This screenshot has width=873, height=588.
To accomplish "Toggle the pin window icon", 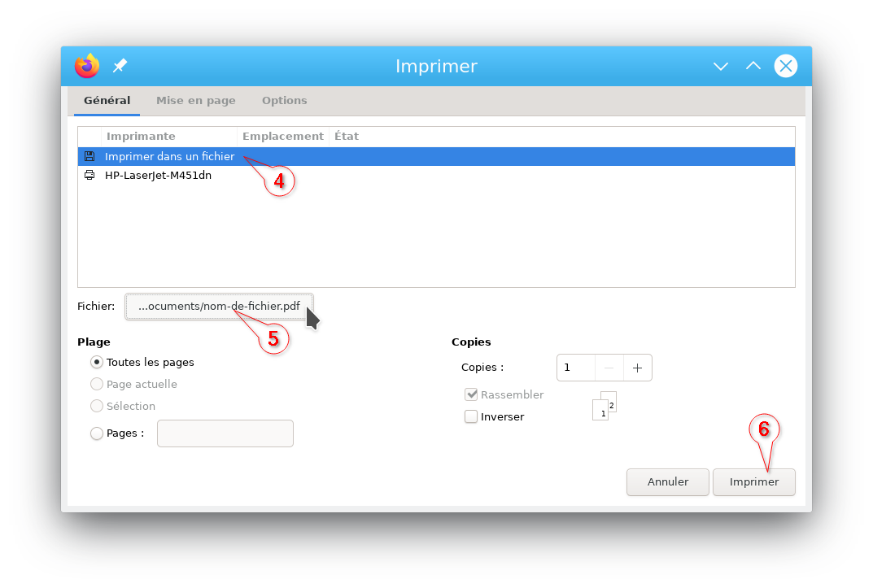I will pos(120,66).
